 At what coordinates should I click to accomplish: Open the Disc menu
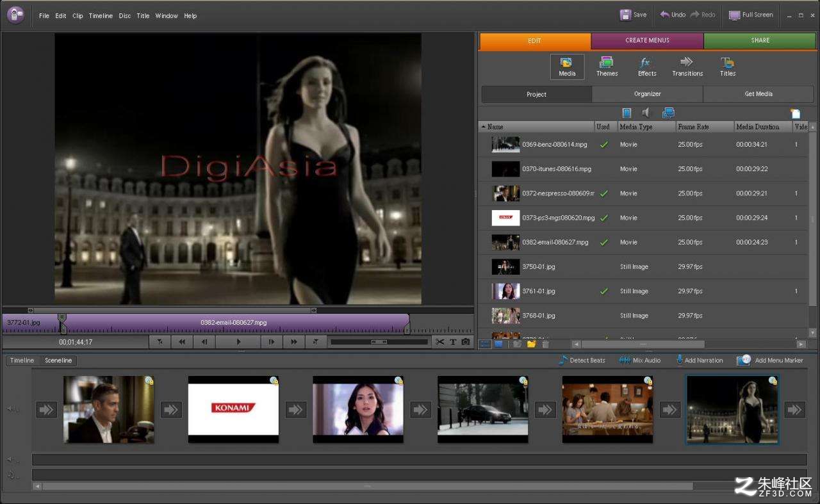[x=124, y=16]
